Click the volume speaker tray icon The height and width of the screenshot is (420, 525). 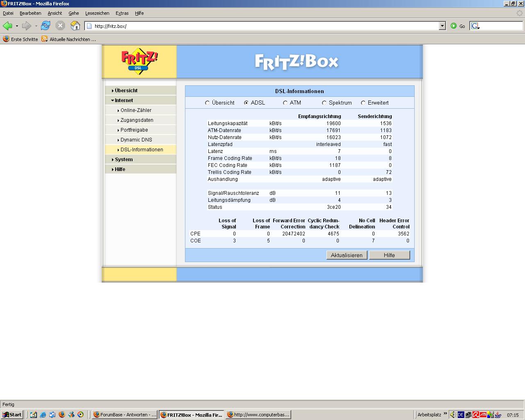[x=453, y=415]
